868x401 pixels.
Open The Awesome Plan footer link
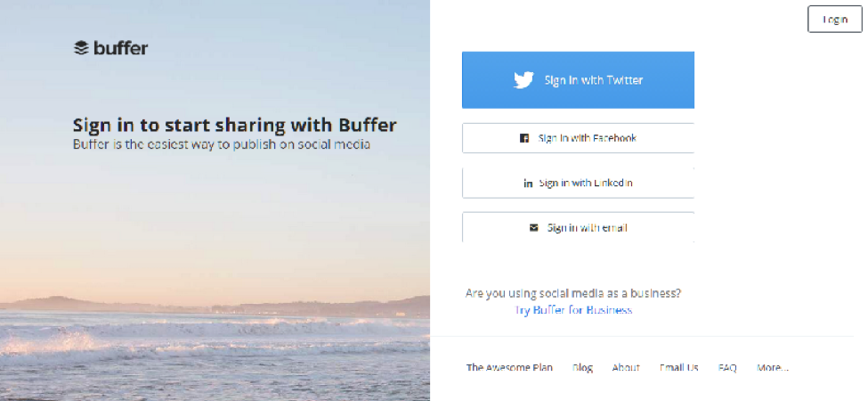(x=509, y=367)
